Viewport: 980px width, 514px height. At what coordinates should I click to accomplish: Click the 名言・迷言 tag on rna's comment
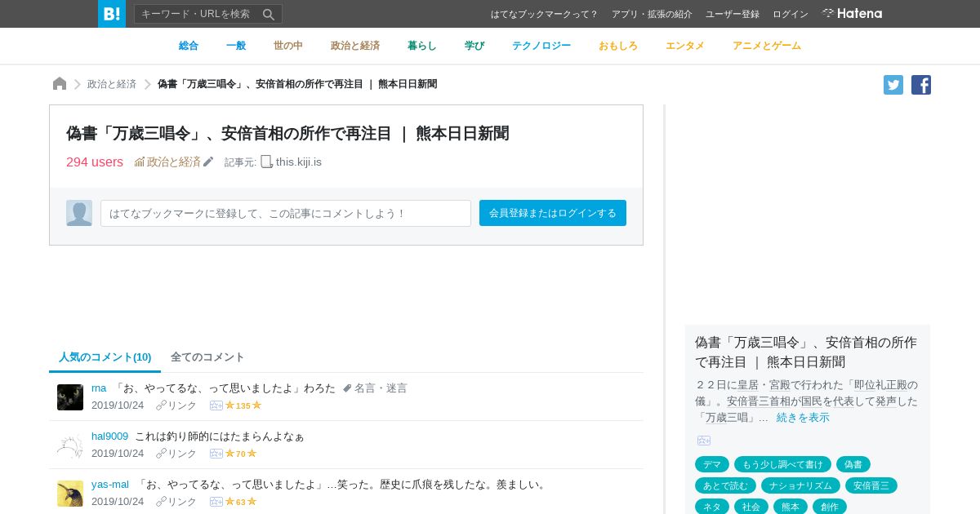tap(381, 388)
